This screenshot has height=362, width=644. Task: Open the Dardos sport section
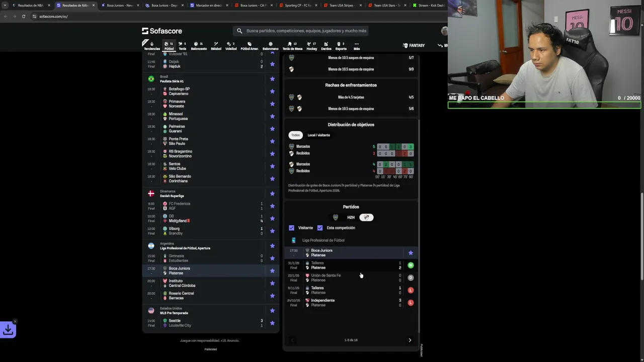pos(326,46)
